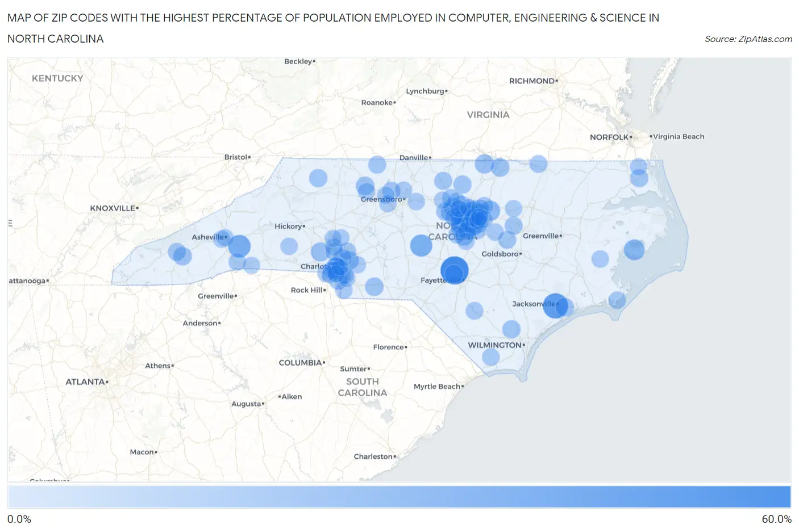This screenshot has height=532, width=799.
Task: Click the Athens city label
Action: (158, 366)
